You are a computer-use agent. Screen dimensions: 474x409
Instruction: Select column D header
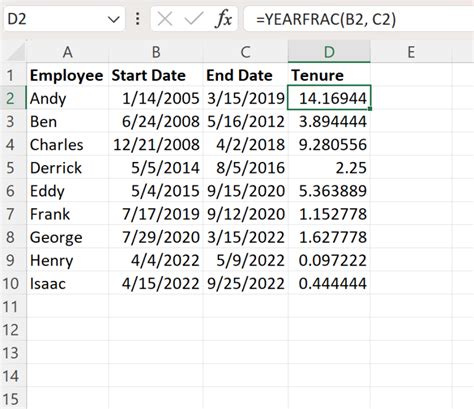329,52
